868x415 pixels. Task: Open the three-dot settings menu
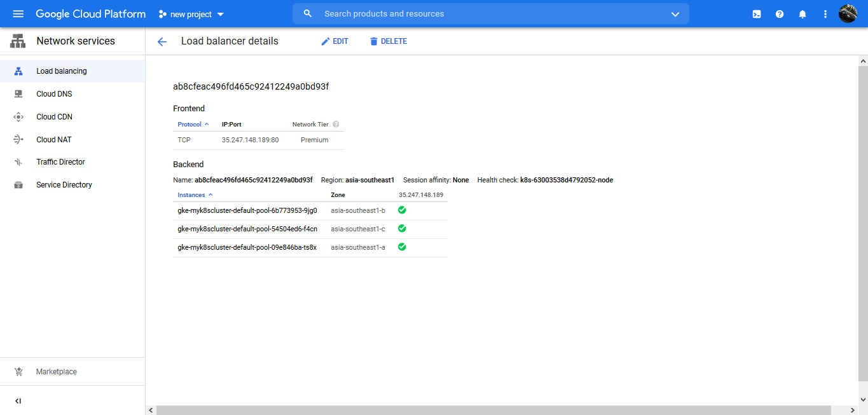(x=825, y=14)
